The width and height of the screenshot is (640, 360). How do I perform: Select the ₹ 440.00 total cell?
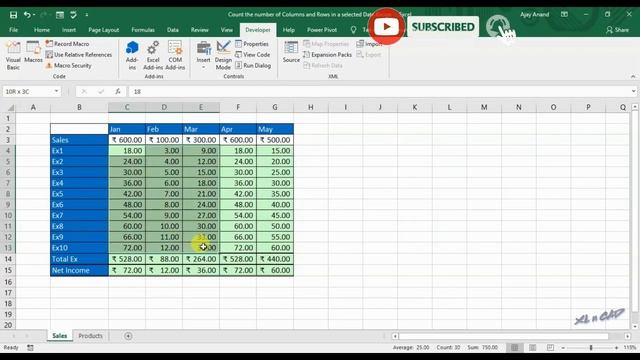[275, 259]
